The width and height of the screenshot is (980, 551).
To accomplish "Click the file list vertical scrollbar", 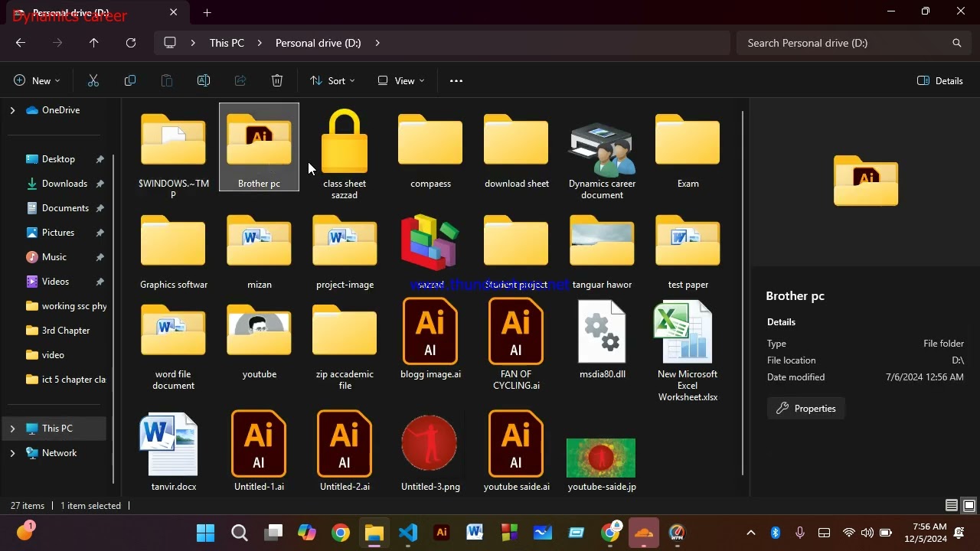I will pyautogui.click(x=742, y=293).
